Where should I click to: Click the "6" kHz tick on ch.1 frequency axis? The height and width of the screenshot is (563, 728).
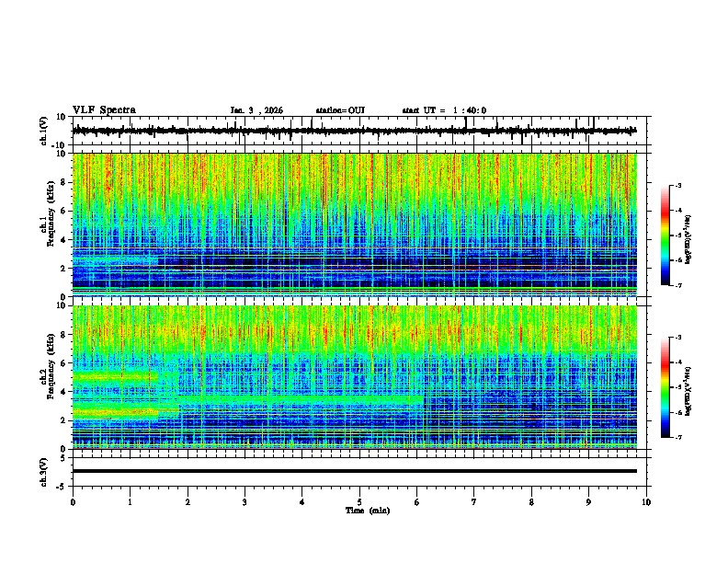click(63, 211)
